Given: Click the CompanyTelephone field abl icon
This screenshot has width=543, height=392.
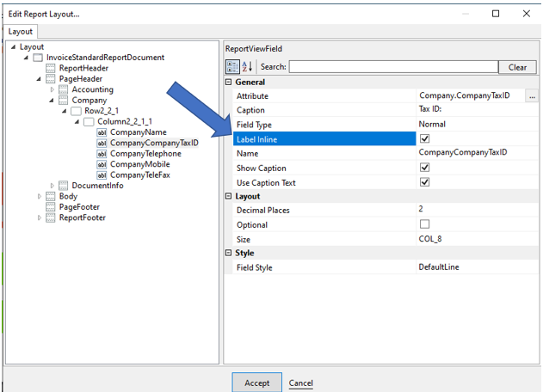Looking at the screenshot, I should pos(102,154).
